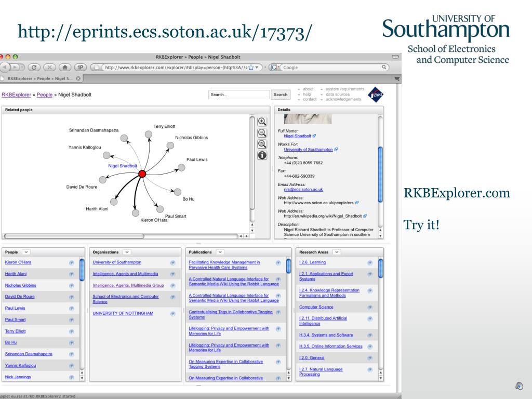This screenshot has width=532, height=399.
Task: Open Nicholas Gibbins in the People list
Action: click(x=21, y=285)
